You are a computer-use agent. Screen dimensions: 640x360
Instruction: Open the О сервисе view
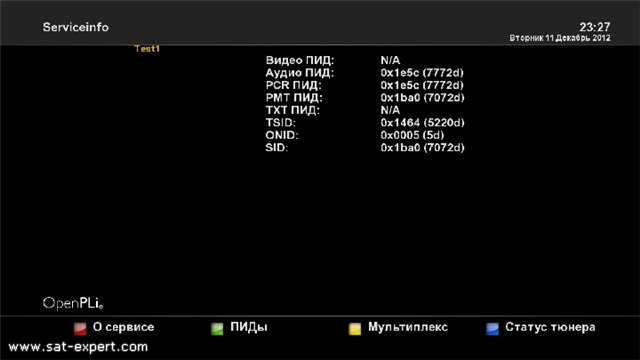[123, 327]
